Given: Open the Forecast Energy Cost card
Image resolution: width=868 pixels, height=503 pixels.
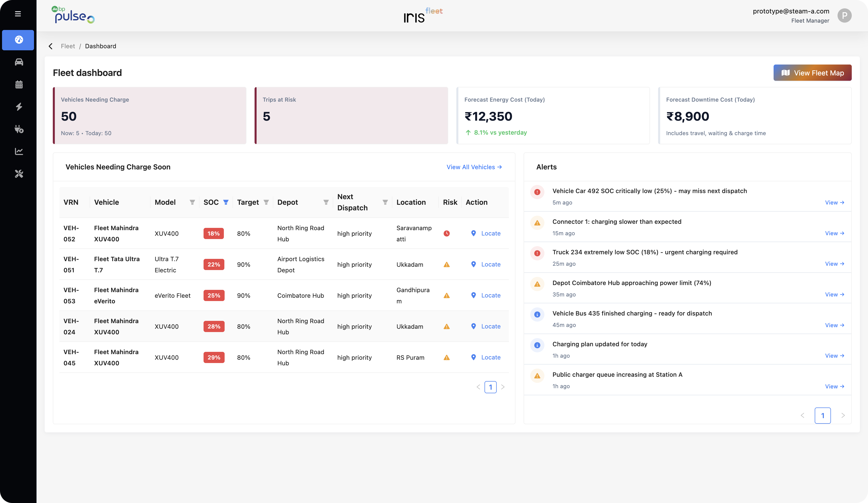Looking at the screenshot, I should click(x=553, y=116).
